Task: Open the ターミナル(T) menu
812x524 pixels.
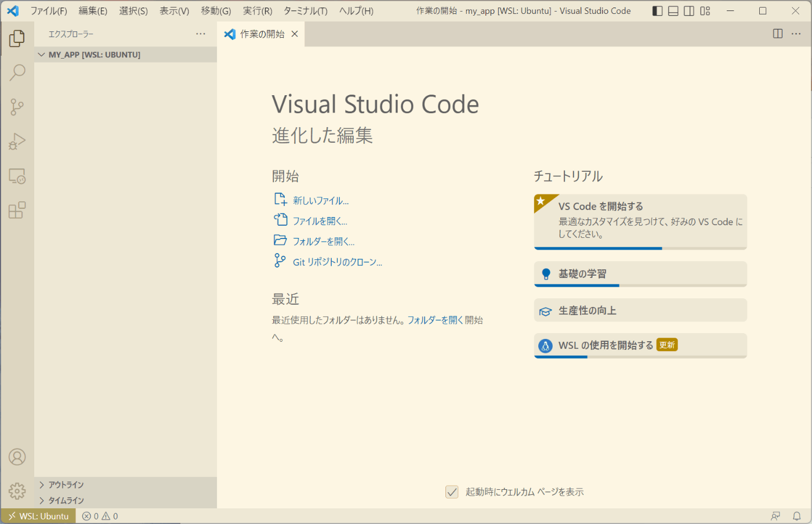Action: [x=306, y=11]
